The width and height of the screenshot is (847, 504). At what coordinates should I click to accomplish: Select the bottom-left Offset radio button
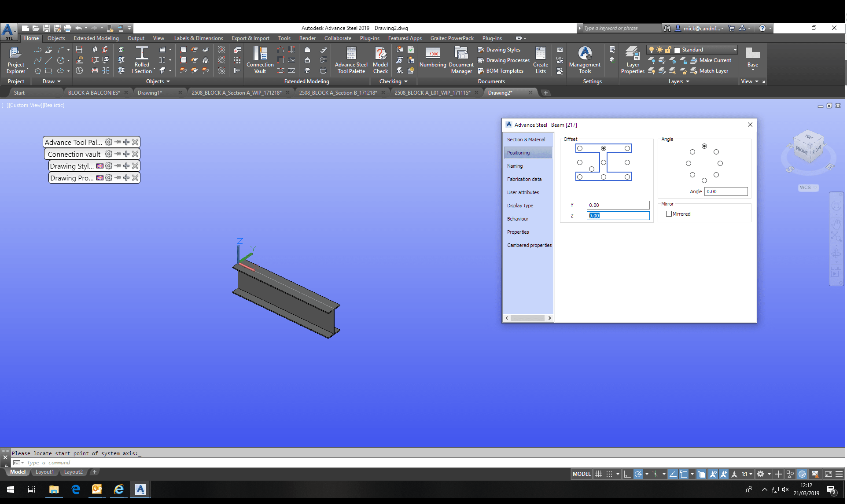579,177
